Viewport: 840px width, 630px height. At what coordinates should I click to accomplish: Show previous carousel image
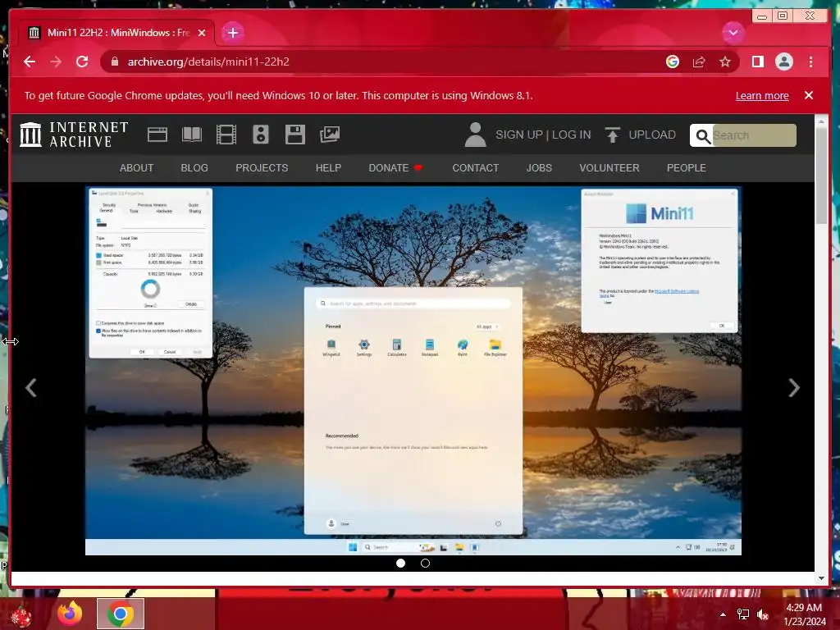point(31,388)
